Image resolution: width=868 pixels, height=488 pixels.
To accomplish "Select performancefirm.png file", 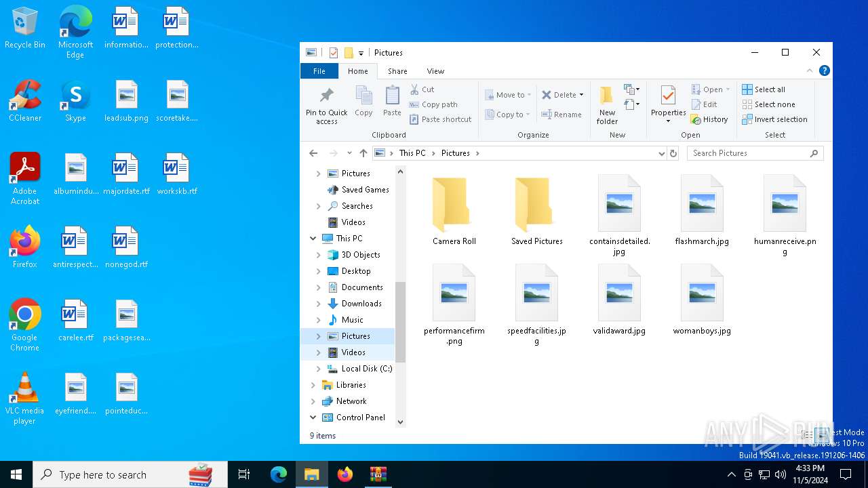I will pyautogui.click(x=454, y=305).
